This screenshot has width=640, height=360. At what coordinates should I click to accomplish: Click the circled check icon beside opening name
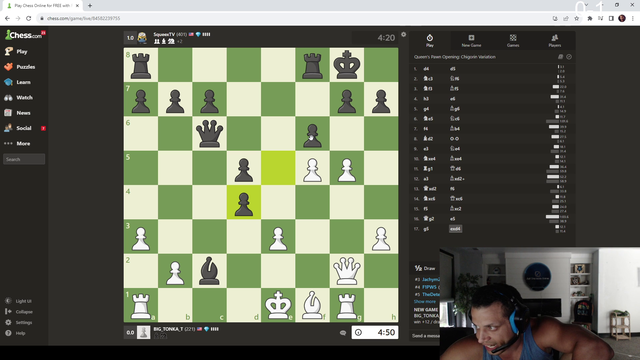[x=569, y=57]
